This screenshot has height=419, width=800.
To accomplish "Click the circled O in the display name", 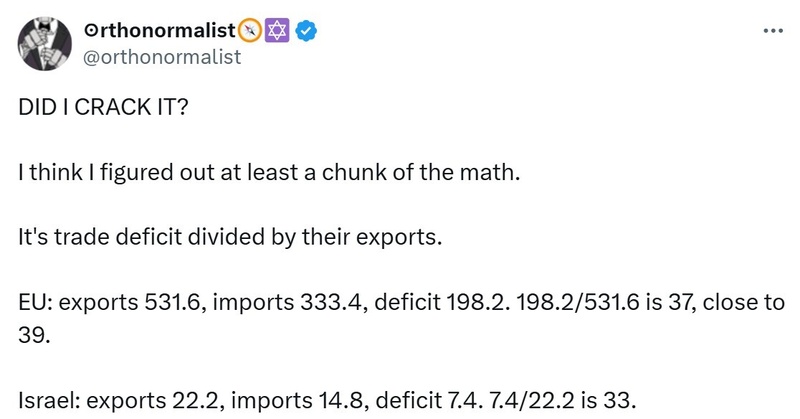I will click(89, 32).
